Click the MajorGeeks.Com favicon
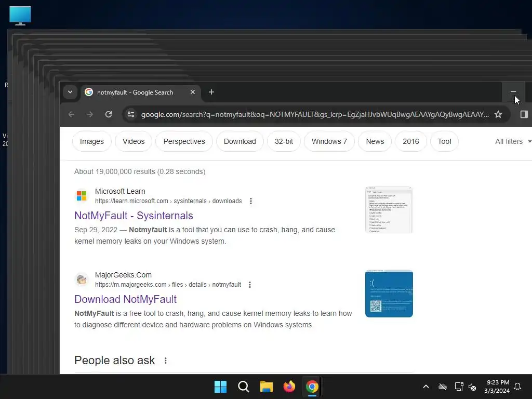532x399 pixels. point(82,279)
